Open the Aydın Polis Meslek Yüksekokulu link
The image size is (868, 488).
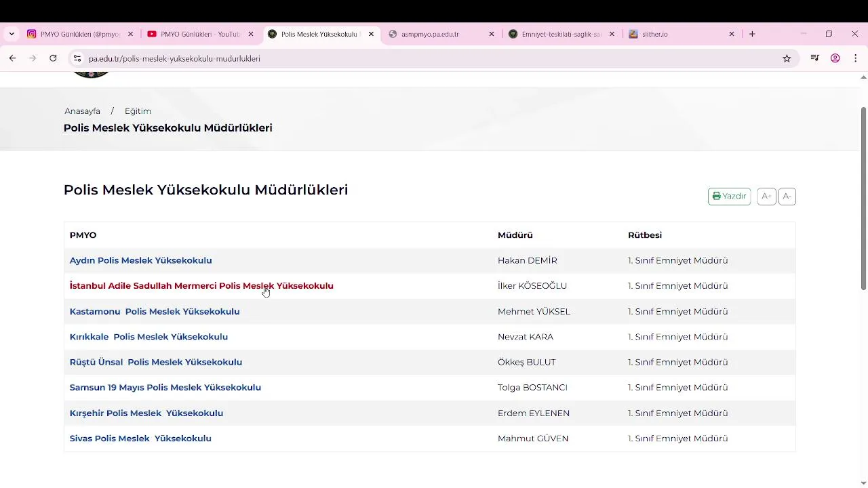140,260
